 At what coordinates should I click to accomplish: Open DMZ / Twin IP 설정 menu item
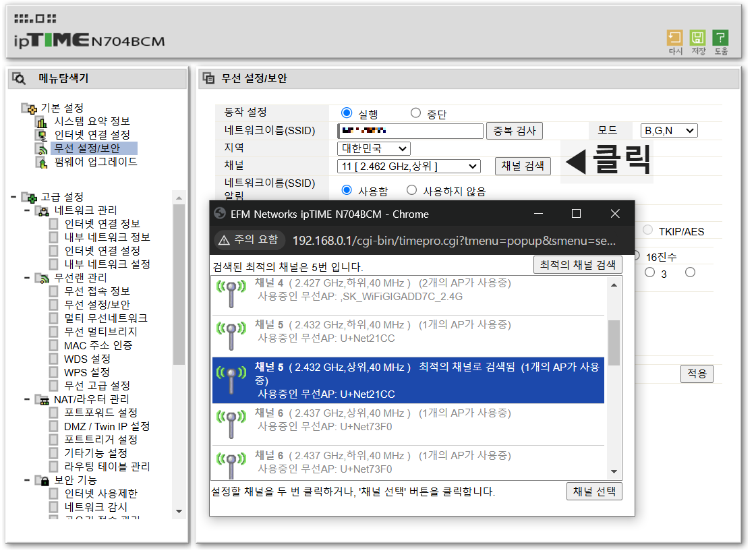(107, 426)
